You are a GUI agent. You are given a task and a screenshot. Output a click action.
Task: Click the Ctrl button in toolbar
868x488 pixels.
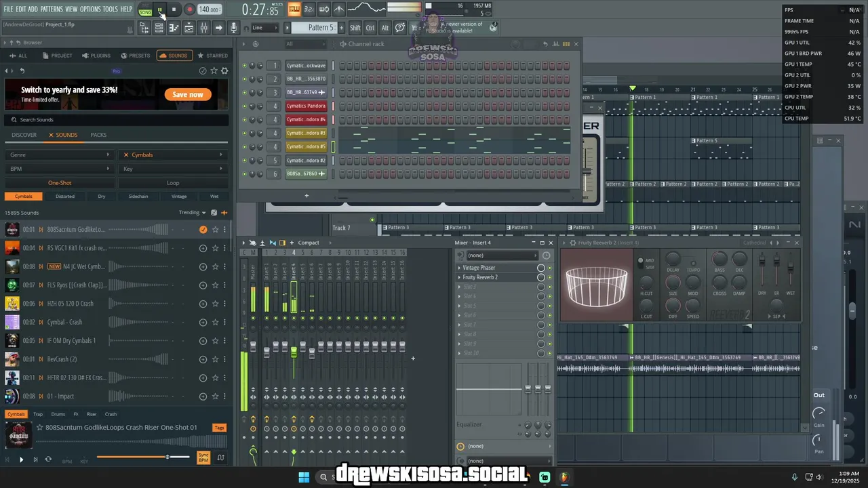coord(370,28)
